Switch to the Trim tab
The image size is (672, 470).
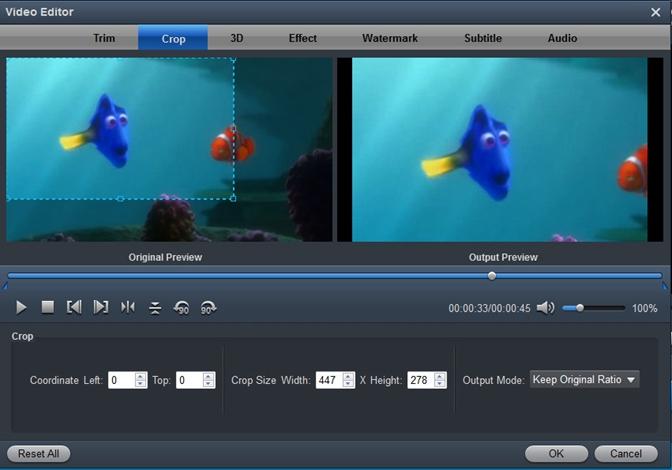(104, 38)
